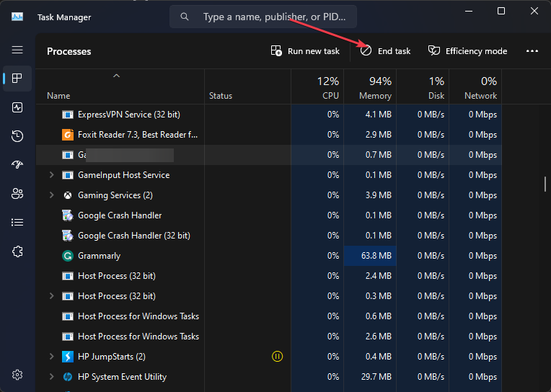Open the hamburger navigation menu

17,50
